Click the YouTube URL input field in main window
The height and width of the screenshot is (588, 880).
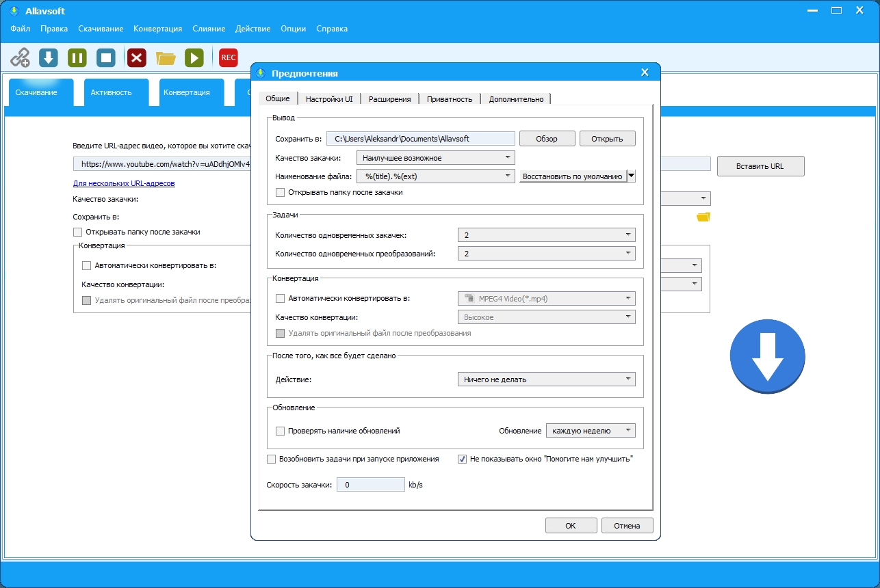[x=163, y=164]
